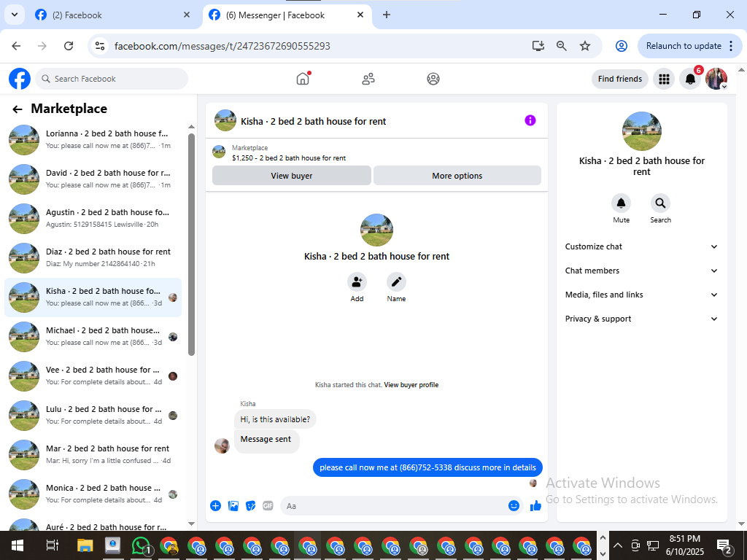
Task: Show hidden system tray icons chevron
Action: point(617,545)
